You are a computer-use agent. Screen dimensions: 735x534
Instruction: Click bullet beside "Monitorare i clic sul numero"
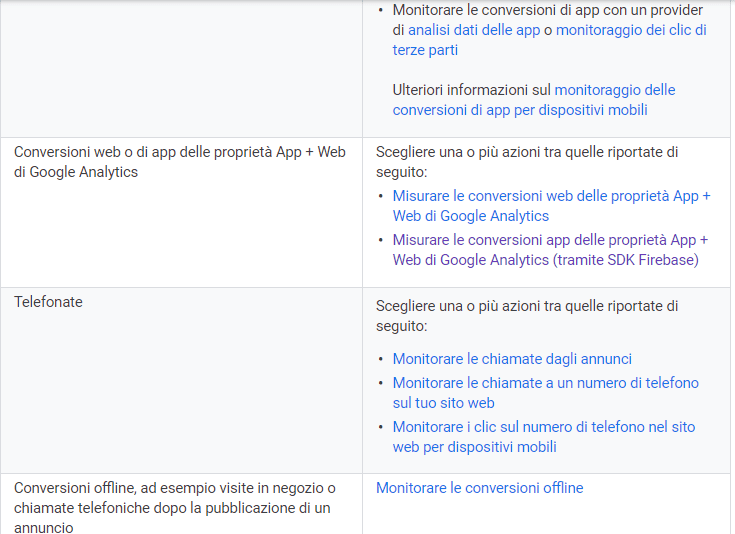pyautogui.click(x=381, y=428)
